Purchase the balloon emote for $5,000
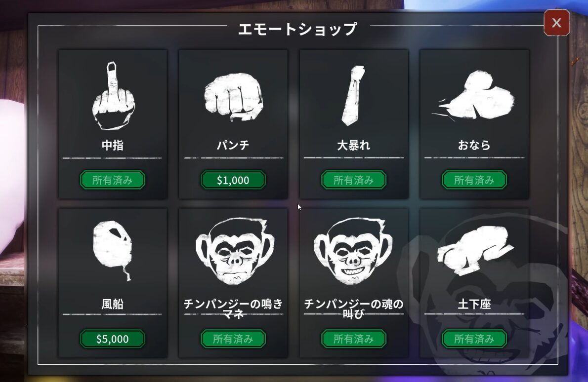This screenshot has width=588, height=382. (113, 339)
